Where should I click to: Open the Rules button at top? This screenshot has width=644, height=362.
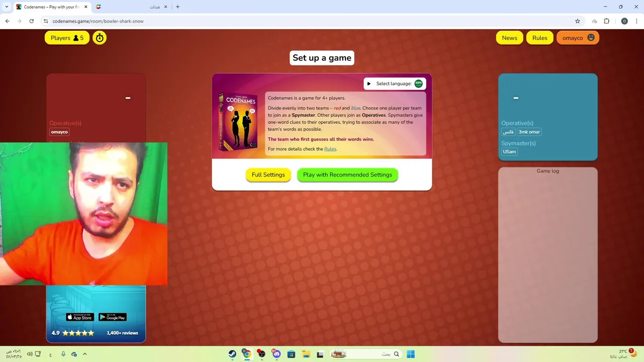pos(539,38)
